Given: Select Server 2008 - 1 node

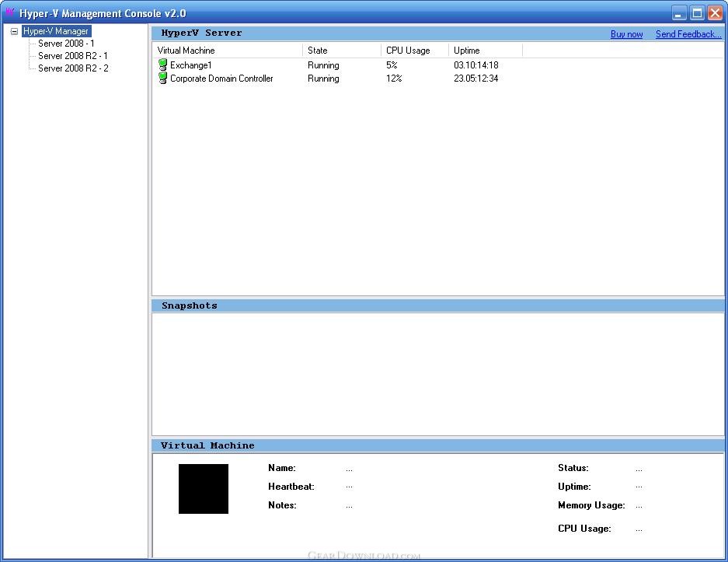Looking at the screenshot, I should (x=66, y=44).
